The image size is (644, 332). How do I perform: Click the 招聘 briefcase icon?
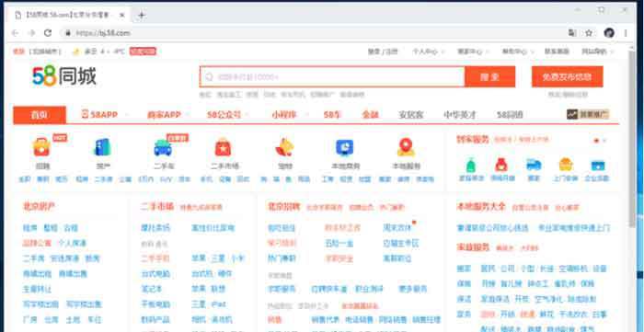click(x=41, y=147)
